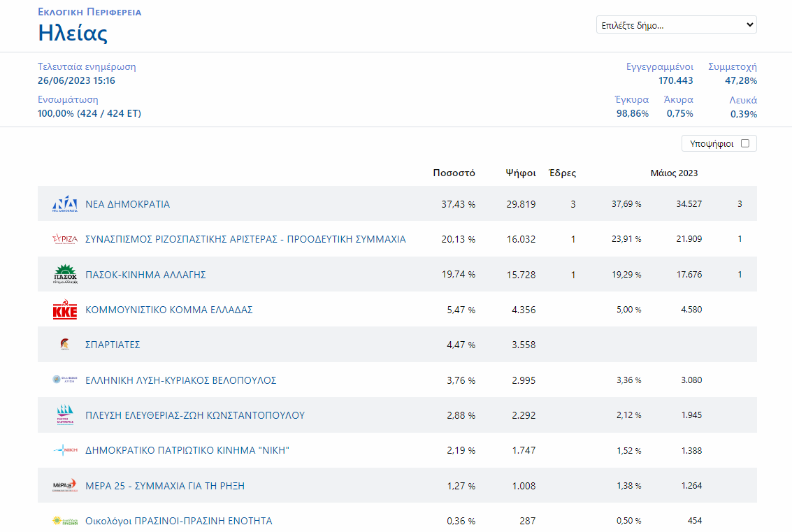The width and height of the screenshot is (792, 532).
Task: Click the 19,74 % percentage cell
Action: point(458,274)
